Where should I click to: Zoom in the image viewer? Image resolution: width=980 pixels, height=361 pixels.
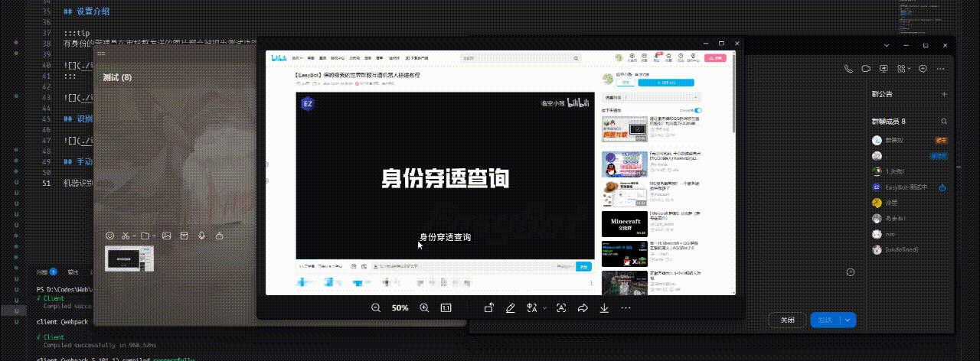pyautogui.click(x=424, y=307)
